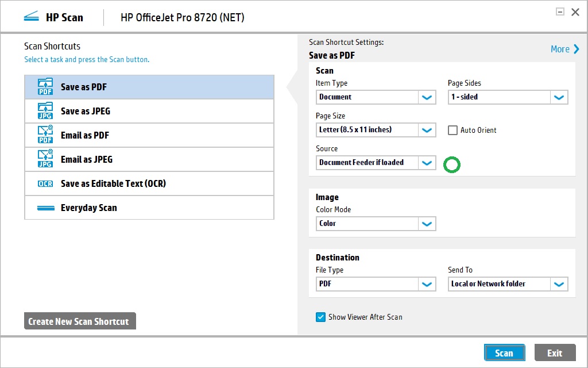Click the Destination section heading

pos(338,258)
